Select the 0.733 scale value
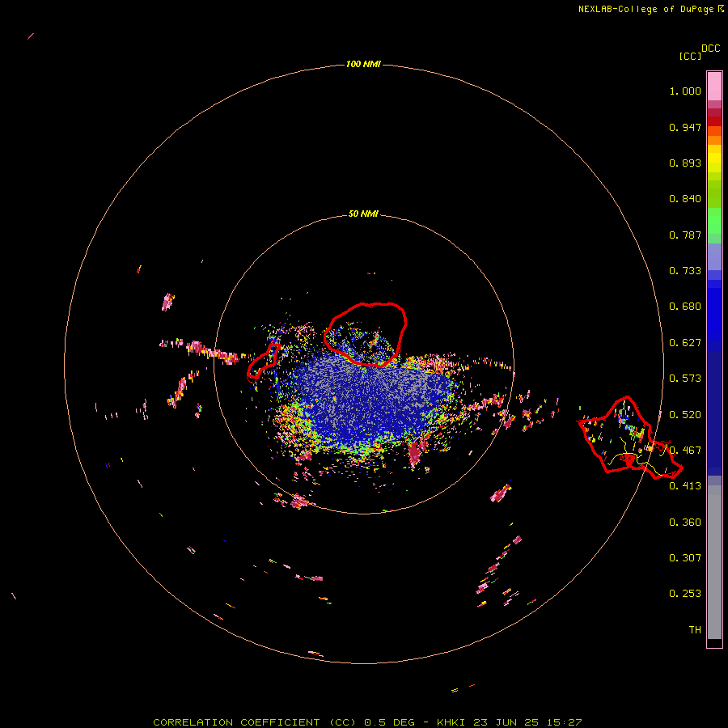The width and height of the screenshot is (728, 728). click(685, 271)
